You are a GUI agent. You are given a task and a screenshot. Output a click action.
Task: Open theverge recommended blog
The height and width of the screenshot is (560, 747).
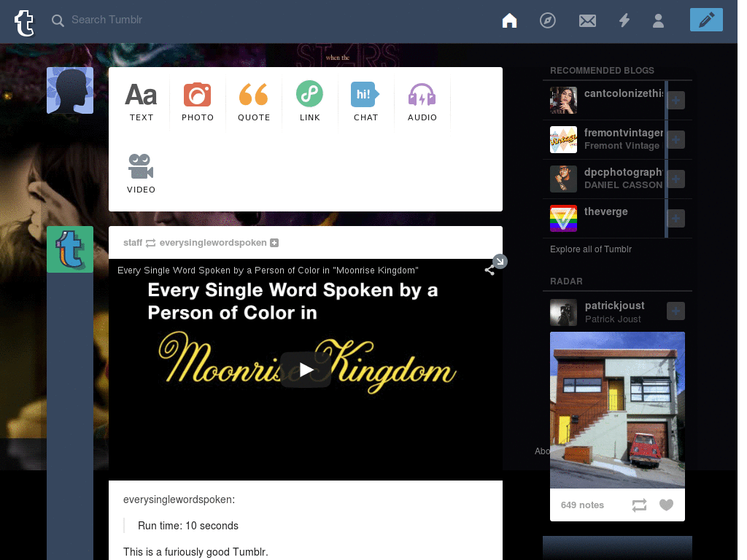tap(605, 212)
